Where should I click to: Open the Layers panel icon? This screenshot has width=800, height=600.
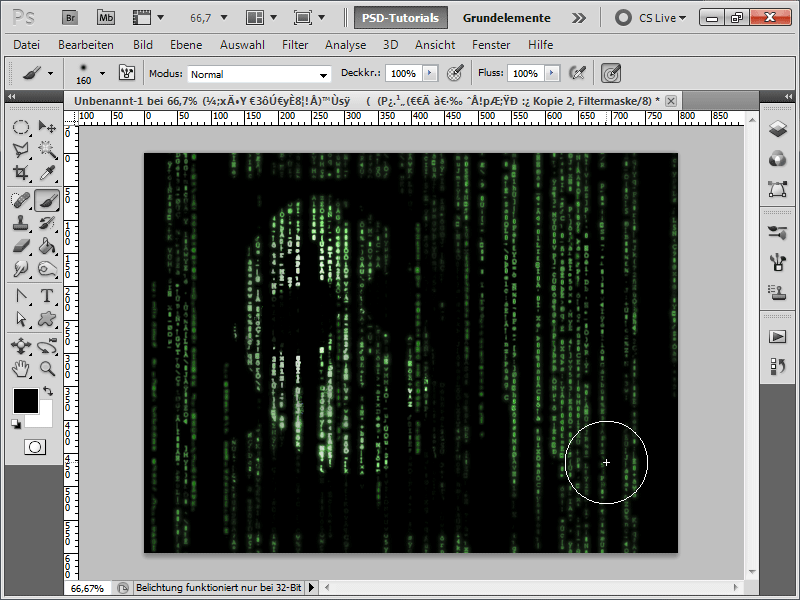tap(778, 129)
